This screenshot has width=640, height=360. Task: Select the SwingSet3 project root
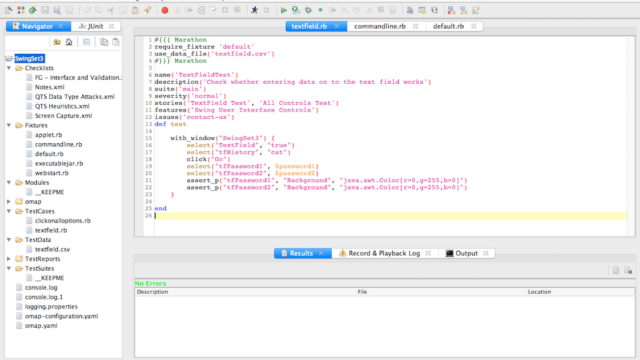(x=29, y=58)
